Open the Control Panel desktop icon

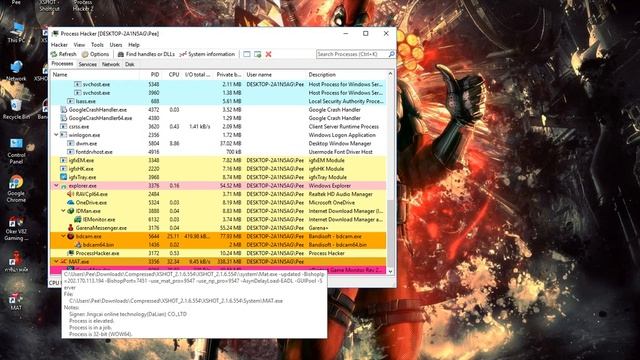pyautogui.click(x=16, y=151)
